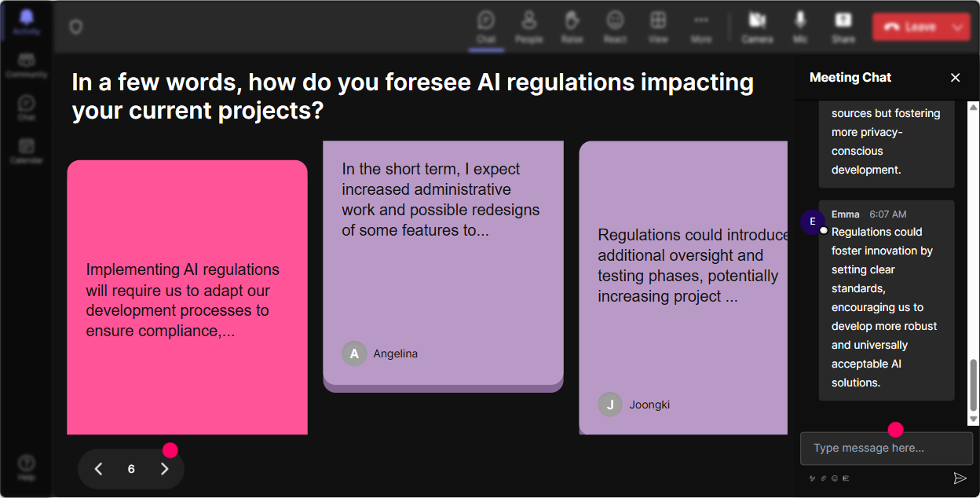The image size is (980, 498).
Task: Insert an emoji in chat message
Action: click(835, 478)
